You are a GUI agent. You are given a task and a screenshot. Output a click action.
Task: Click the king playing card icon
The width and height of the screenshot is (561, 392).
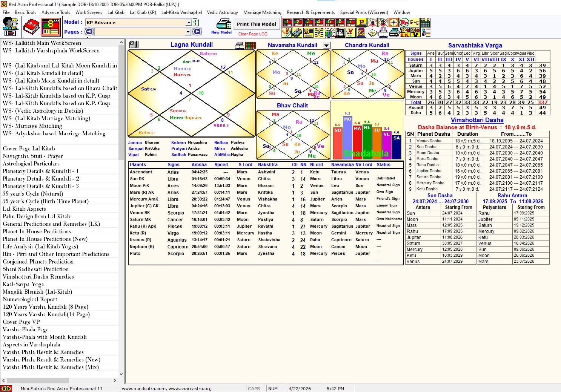coord(340,33)
